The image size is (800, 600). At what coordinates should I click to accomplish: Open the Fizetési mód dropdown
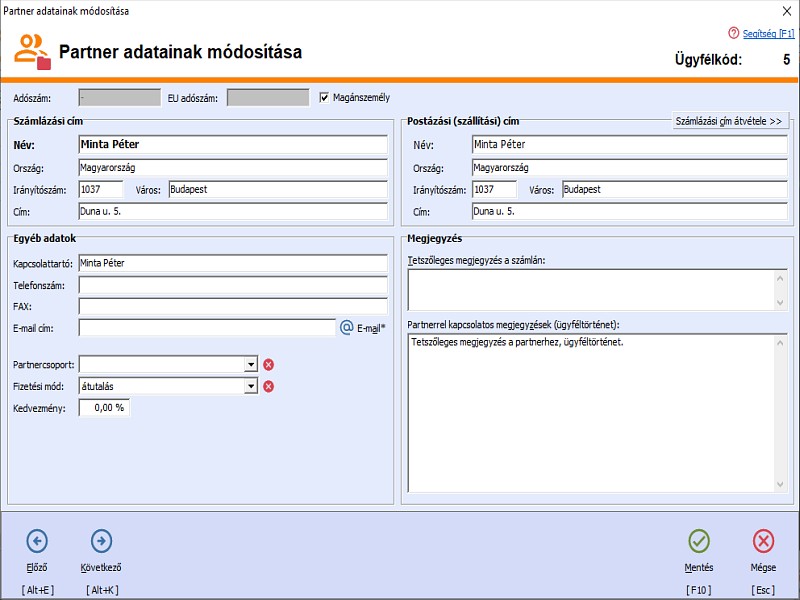point(250,386)
